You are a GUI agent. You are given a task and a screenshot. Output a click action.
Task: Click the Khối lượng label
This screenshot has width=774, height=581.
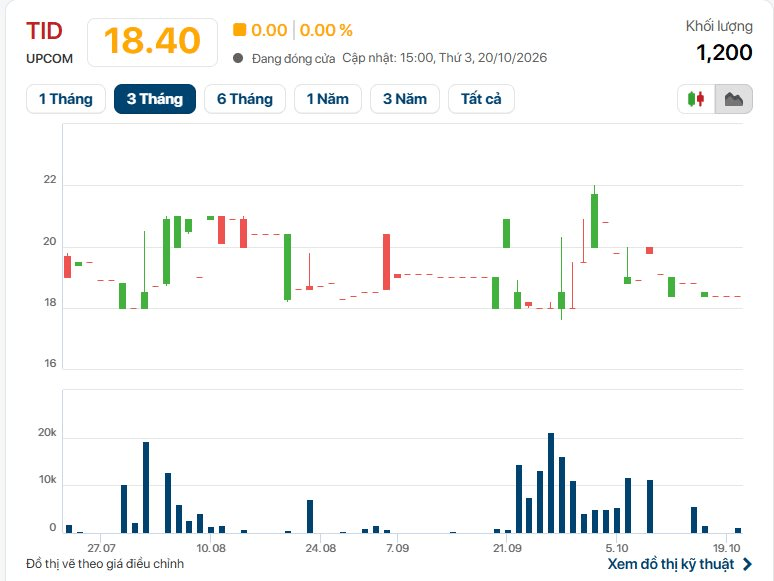719,27
